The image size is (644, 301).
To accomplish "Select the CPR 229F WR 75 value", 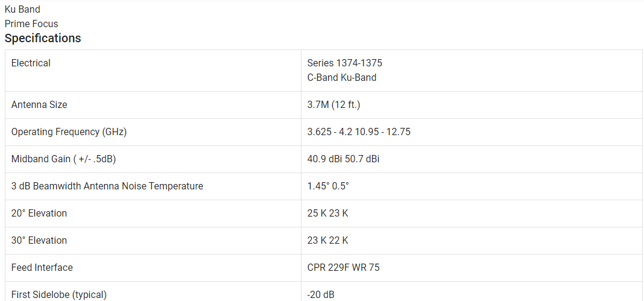I will pyautogui.click(x=343, y=267).
